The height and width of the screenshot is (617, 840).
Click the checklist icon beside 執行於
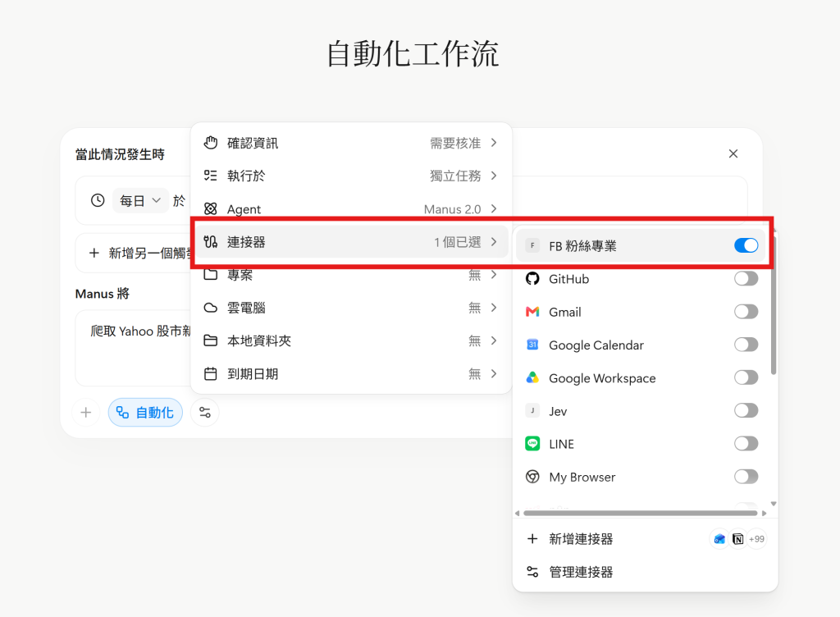(211, 176)
